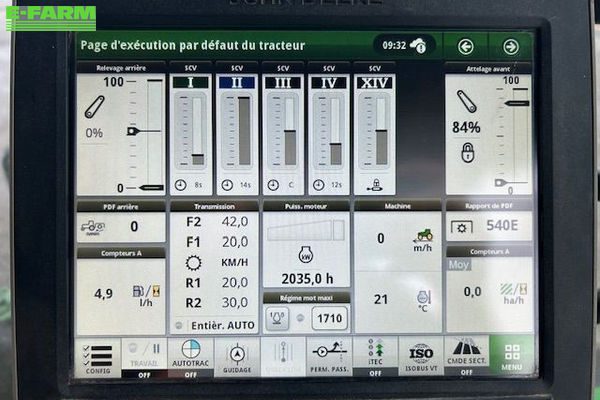Toggle Entièr. AUTO transmission mode
This screenshot has width=600, height=400.
tap(214, 326)
